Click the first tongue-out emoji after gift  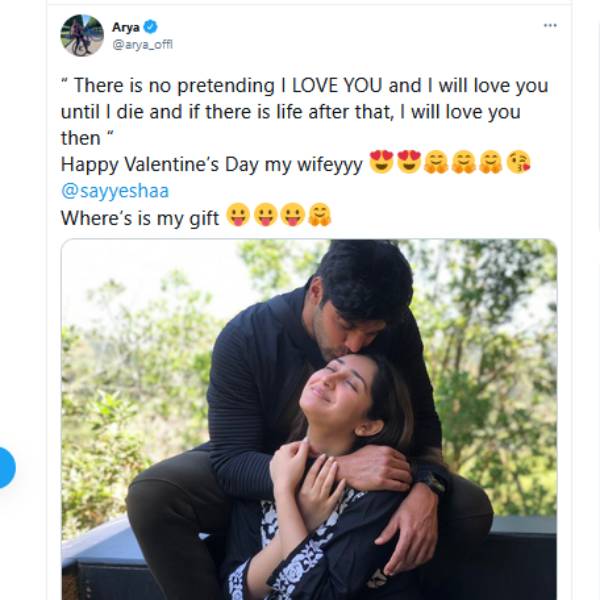pyautogui.click(x=237, y=216)
